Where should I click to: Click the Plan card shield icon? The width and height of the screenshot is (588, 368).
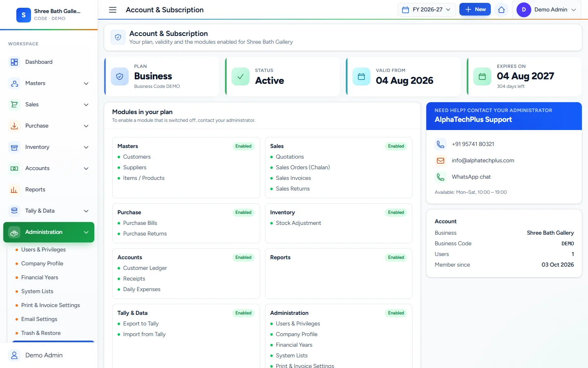[120, 76]
